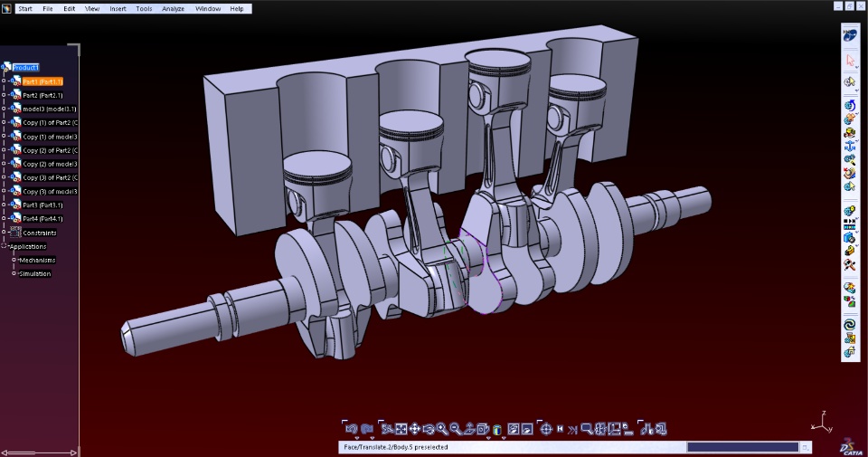Click the double-arrow forward icon in bottom toolbar
868x457 pixels.
(572, 429)
